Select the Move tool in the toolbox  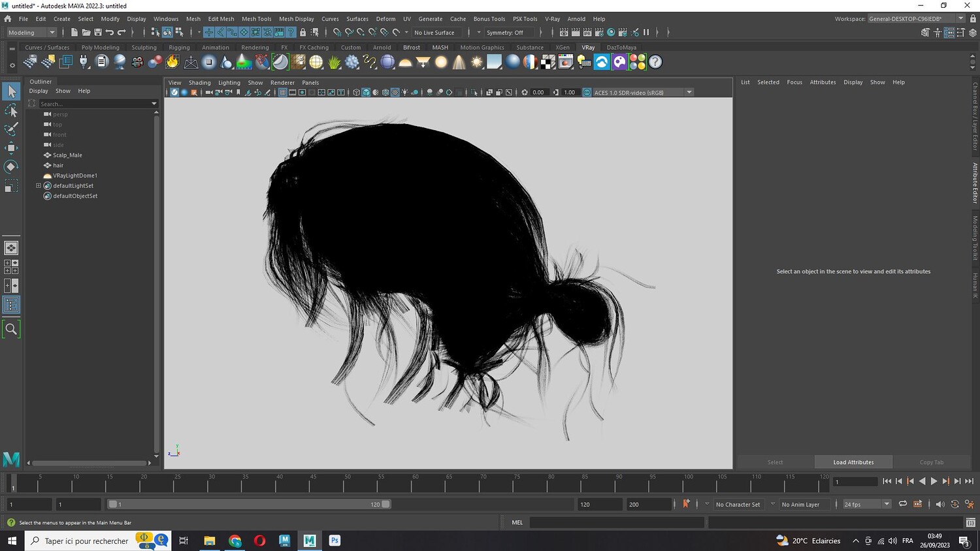pyautogui.click(x=11, y=148)
